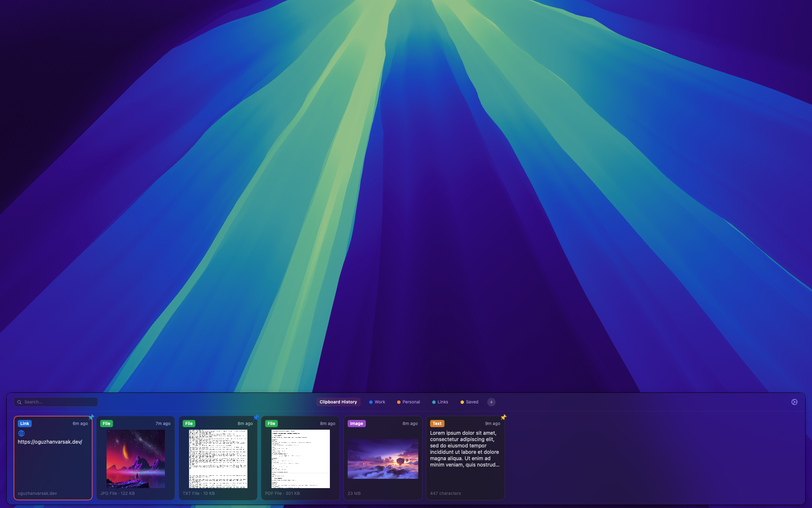
Task: Enable the Saved filter
Action: [x=469, y=402]
